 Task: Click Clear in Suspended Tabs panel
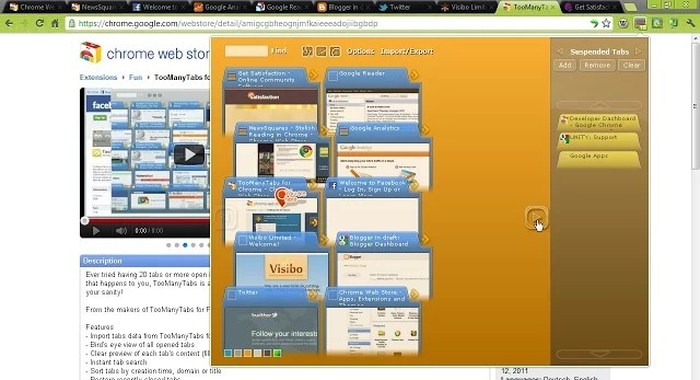click(631, 65)
